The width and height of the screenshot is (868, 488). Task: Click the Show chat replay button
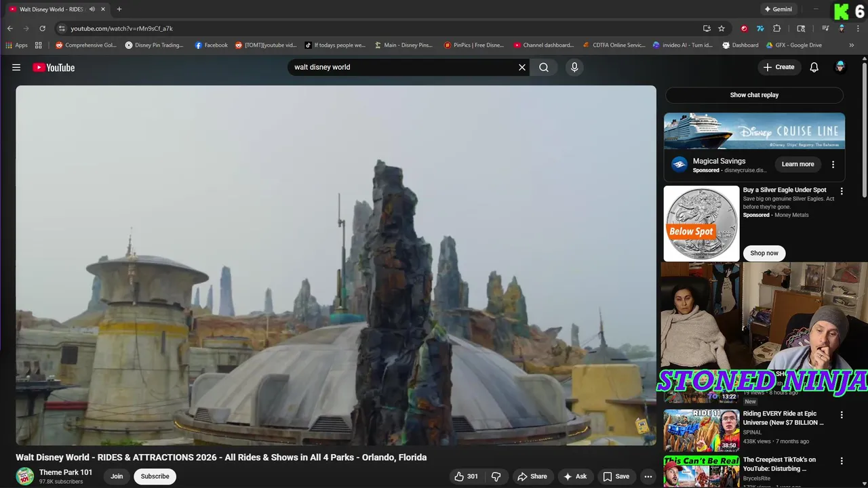754,95
